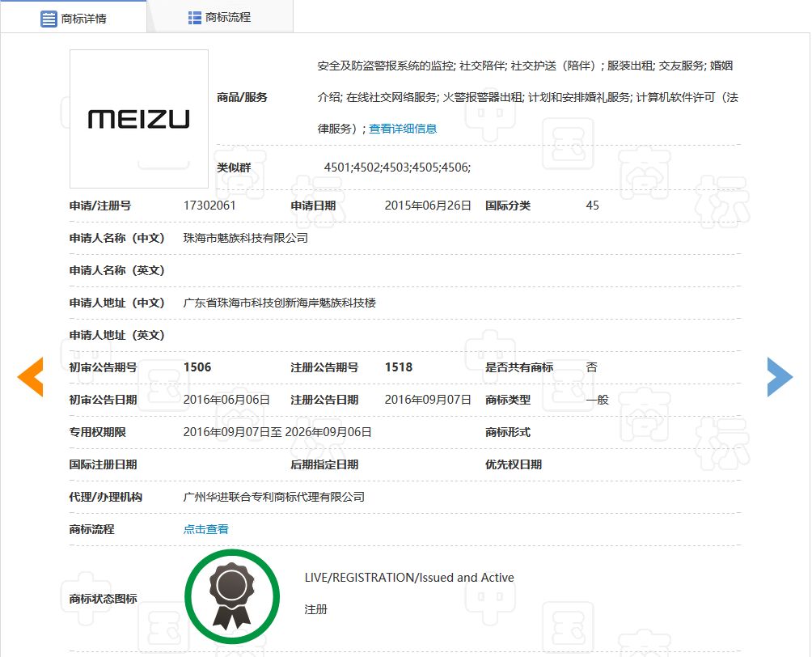Screen dimensions: 812x657
Task: Select applicant name 珠海市魅族科技有限公司
Action: [x=246, y=238]
